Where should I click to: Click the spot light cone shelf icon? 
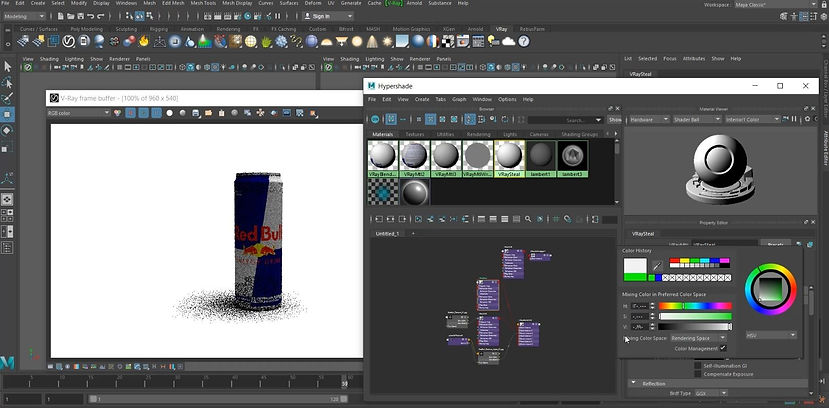(x=372, y=41)
